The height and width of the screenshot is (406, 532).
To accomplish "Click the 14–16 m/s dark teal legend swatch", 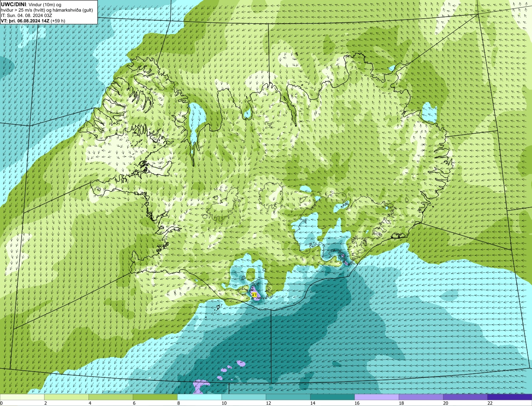I will coord(332,397).
